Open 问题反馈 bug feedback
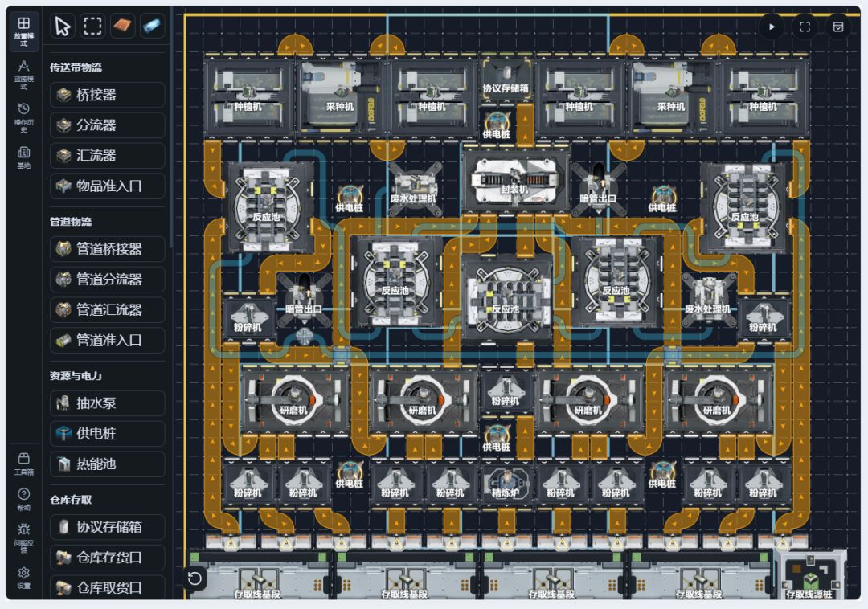The height and width of the screenshot is (609, 868). (x=24, y=537)
